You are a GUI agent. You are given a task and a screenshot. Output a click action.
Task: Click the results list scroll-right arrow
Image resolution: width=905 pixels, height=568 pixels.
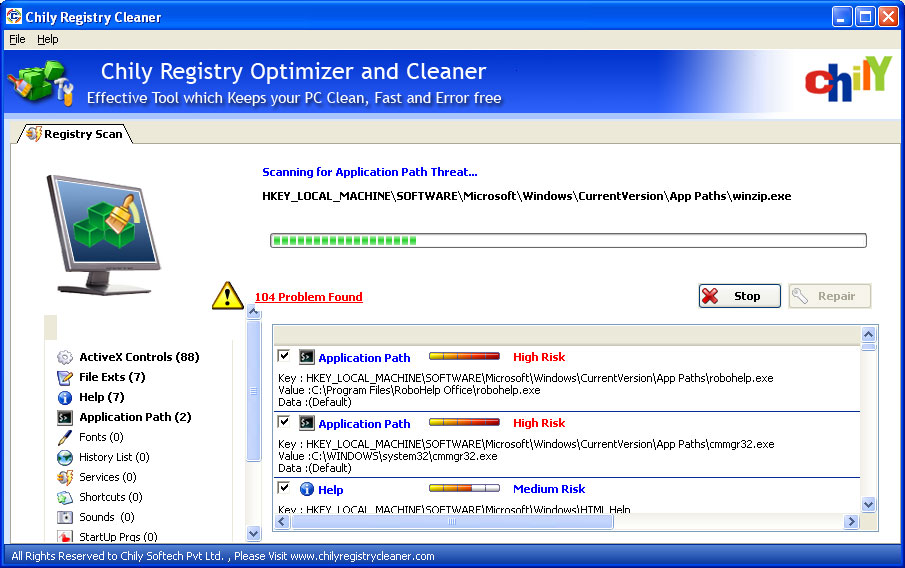[x=851, y=522]
